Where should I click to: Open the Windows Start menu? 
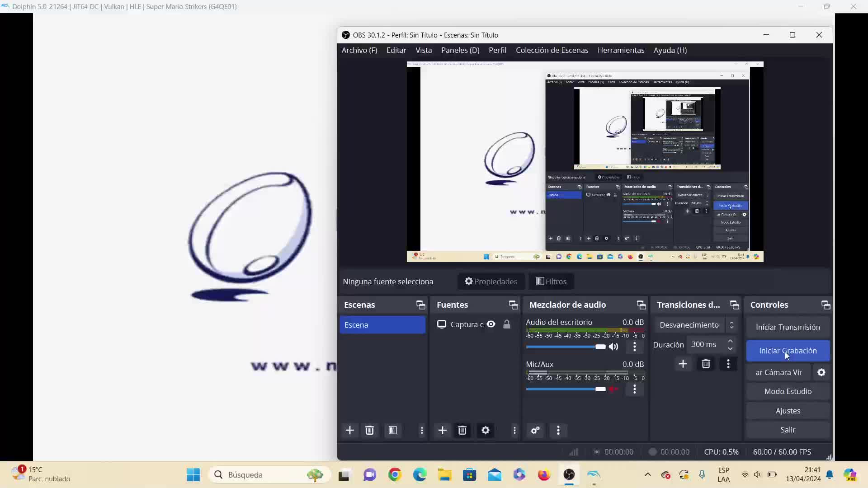coord(193,474)
